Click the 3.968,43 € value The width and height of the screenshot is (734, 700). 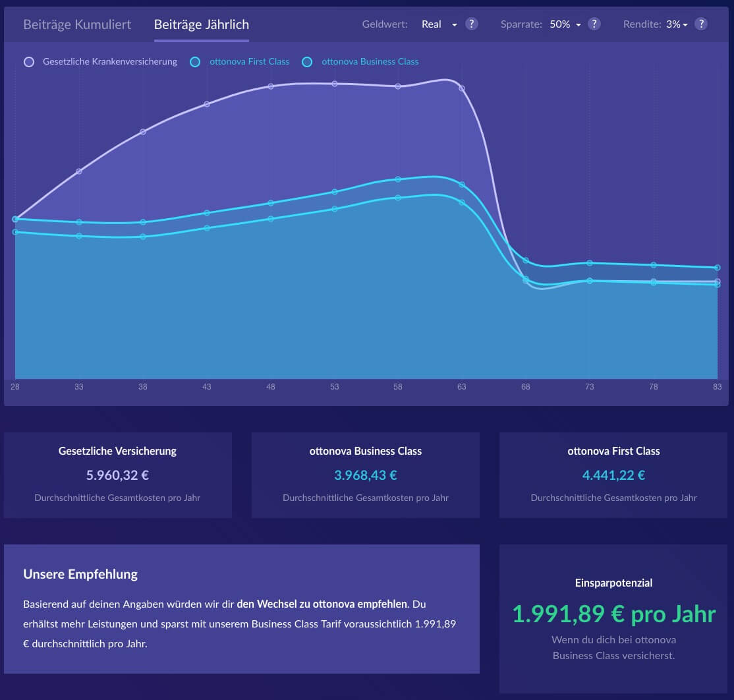pos(366,475)
